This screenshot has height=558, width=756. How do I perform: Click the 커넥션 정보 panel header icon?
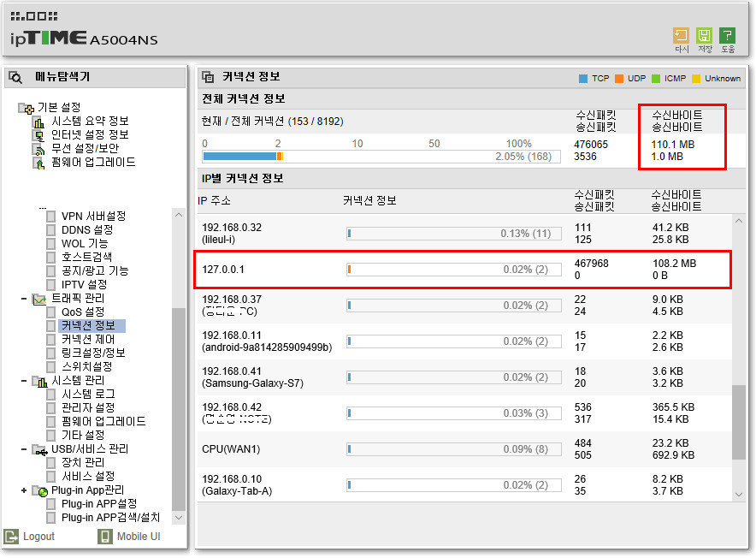pos(208,77)
